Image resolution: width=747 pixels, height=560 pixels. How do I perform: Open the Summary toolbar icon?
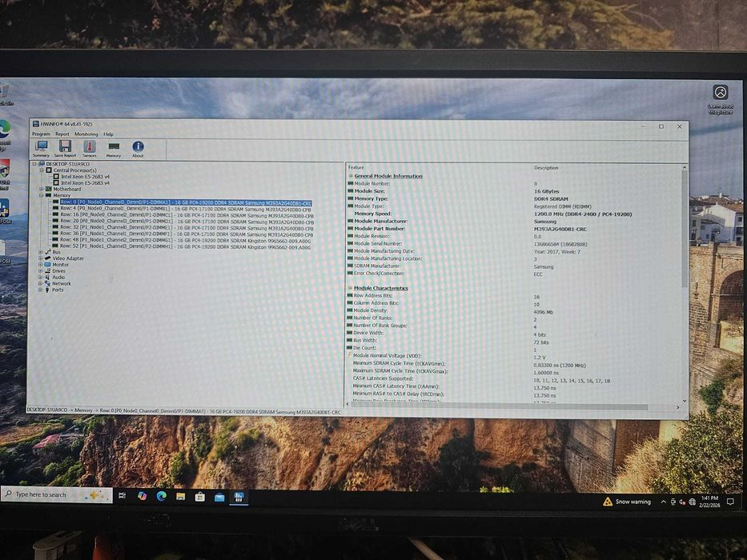pos(41,149)
